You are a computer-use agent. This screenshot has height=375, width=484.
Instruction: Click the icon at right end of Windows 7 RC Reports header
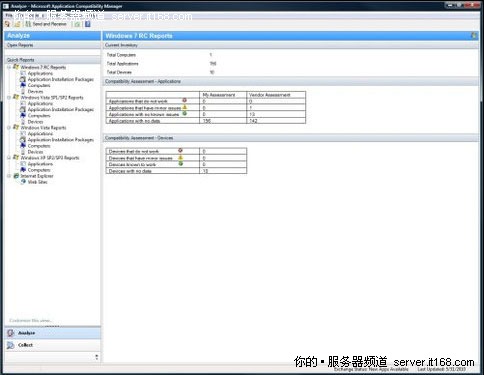[x=474, y=36]
